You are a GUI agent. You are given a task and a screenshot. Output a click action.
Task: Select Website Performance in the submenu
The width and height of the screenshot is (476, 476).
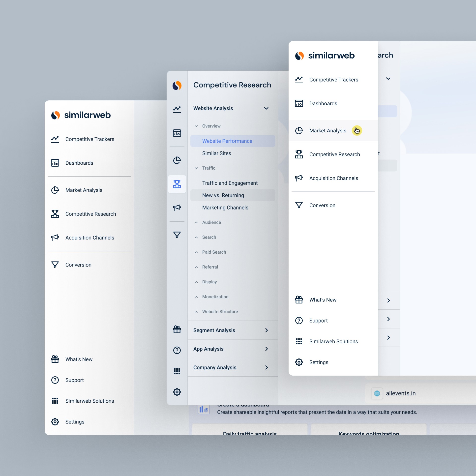pyautogui.click(x=227, y=141)
